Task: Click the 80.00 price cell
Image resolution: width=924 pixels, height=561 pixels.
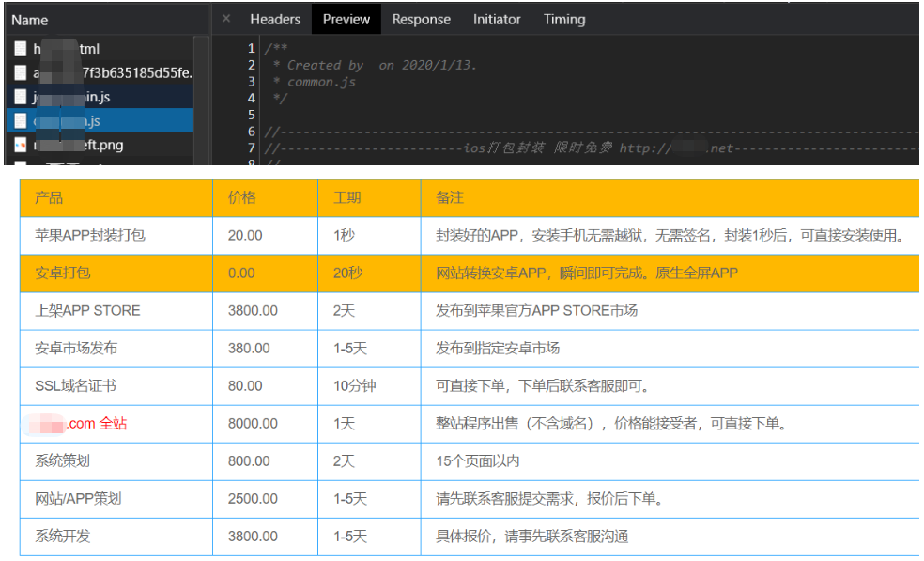Action: (x=265, y=386)
